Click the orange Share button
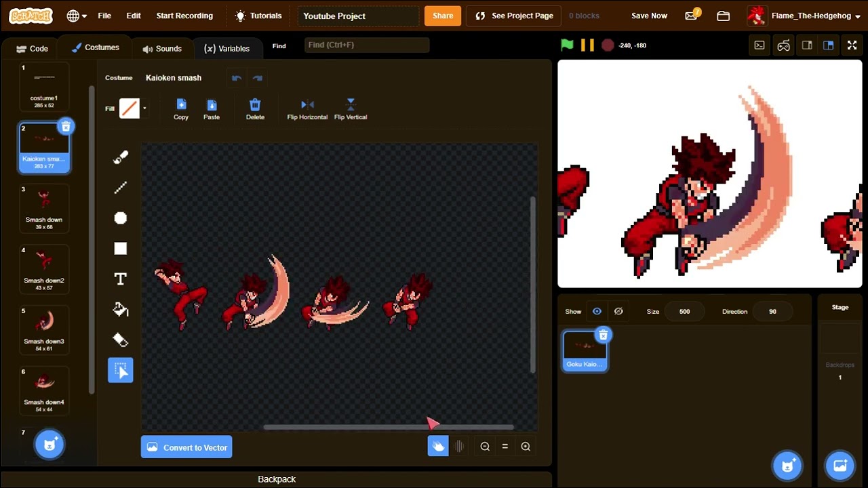The width and height of the screenshot is (868, 488). [x=443, y=16]
